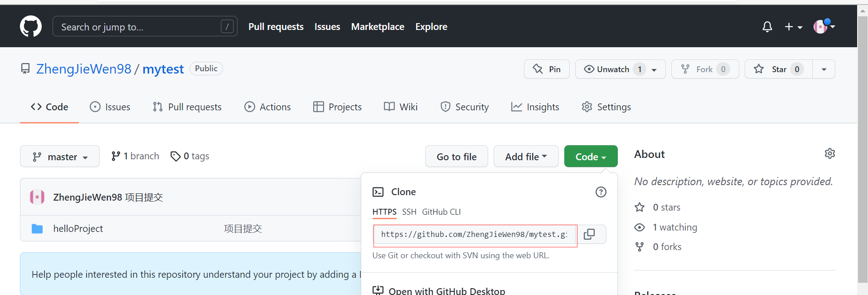
Task: Click the GitHub Octocat logo
Action: click(x=31, y=26)
